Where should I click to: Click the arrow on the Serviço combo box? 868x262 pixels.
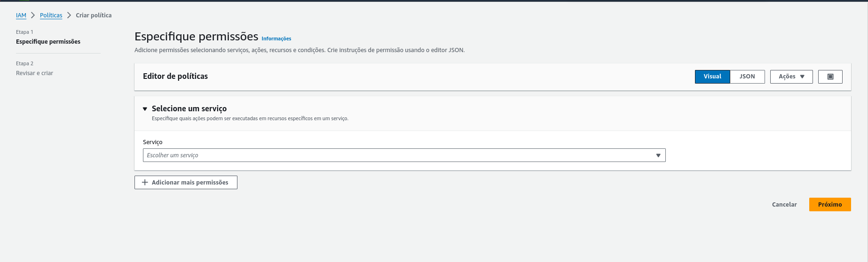coord(658,155)
